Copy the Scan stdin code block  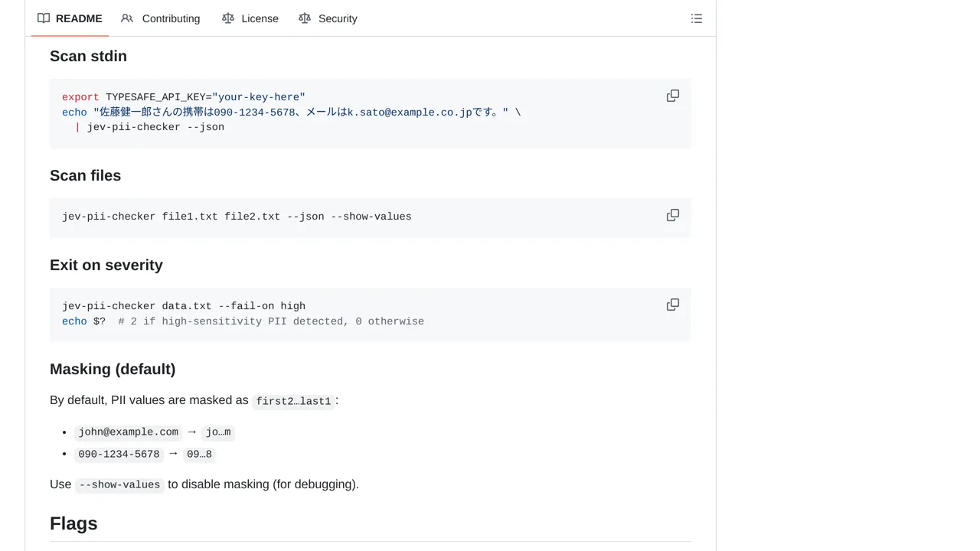point(673,96)
